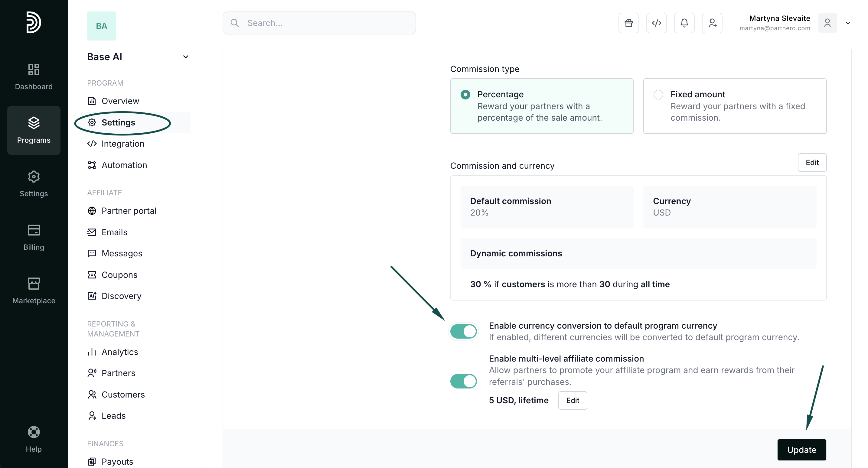Click the add user icon in header
The image size is (868, 468).
[x=712, y=23]
